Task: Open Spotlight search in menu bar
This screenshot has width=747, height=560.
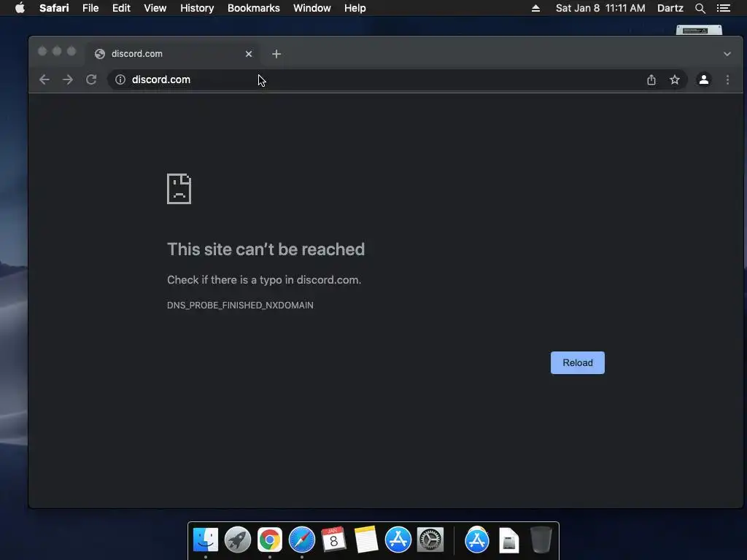Action: pyautogui.click(x=700, y=8)
